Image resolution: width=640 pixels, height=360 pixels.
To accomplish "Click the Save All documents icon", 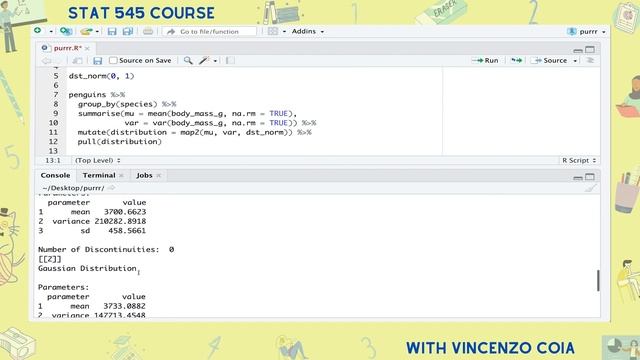I will pos(128,31).
